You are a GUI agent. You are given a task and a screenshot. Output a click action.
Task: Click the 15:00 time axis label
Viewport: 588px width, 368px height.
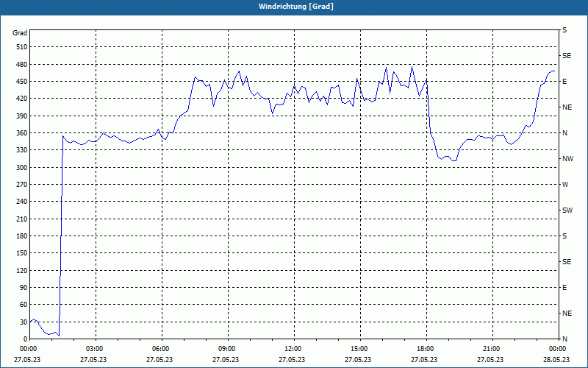[360, 349]
